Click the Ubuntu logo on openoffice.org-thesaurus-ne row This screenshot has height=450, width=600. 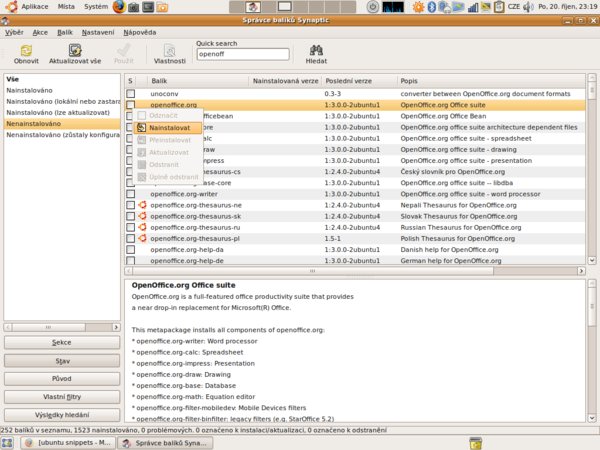click(142, 205)
